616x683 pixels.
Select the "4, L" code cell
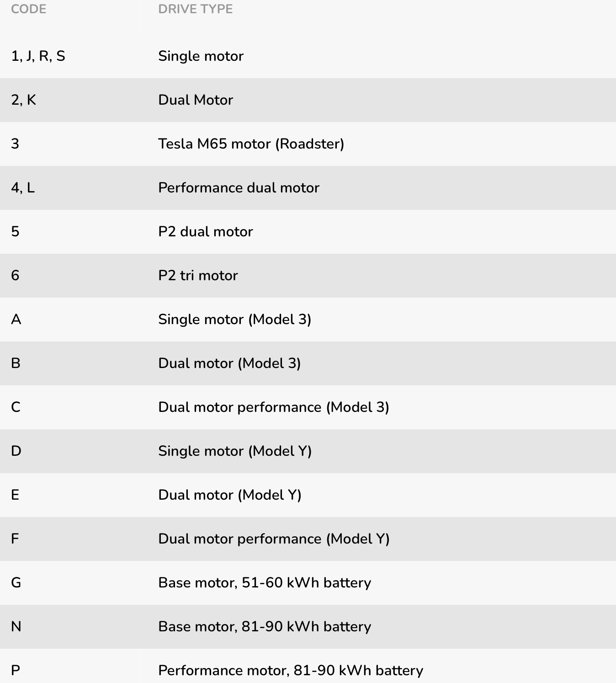click(23, 188)
